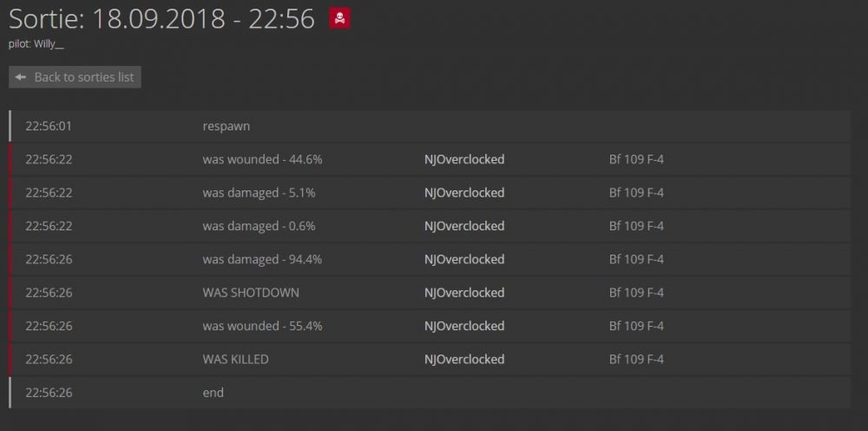The height and width of the screenshot is (431, 868).
Task: Click the pilot name Willy__
Action: click(49, 44)
